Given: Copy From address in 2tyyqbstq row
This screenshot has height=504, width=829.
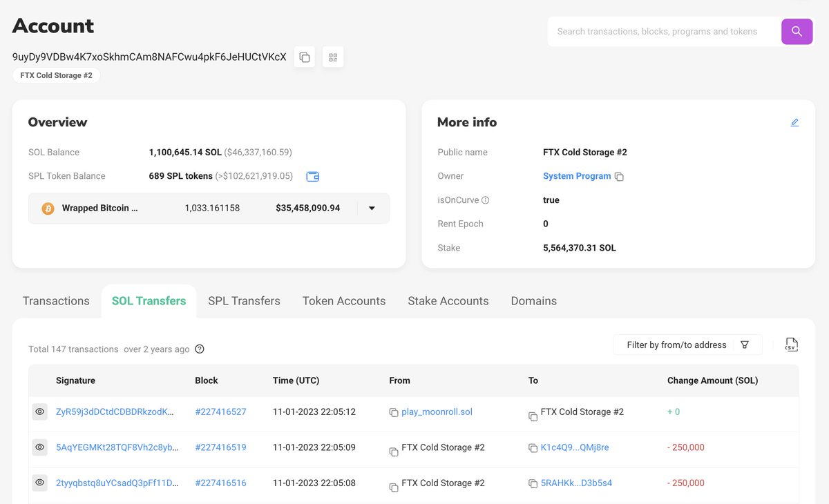Looking at the screenshot, I should (x=394, y=487).
